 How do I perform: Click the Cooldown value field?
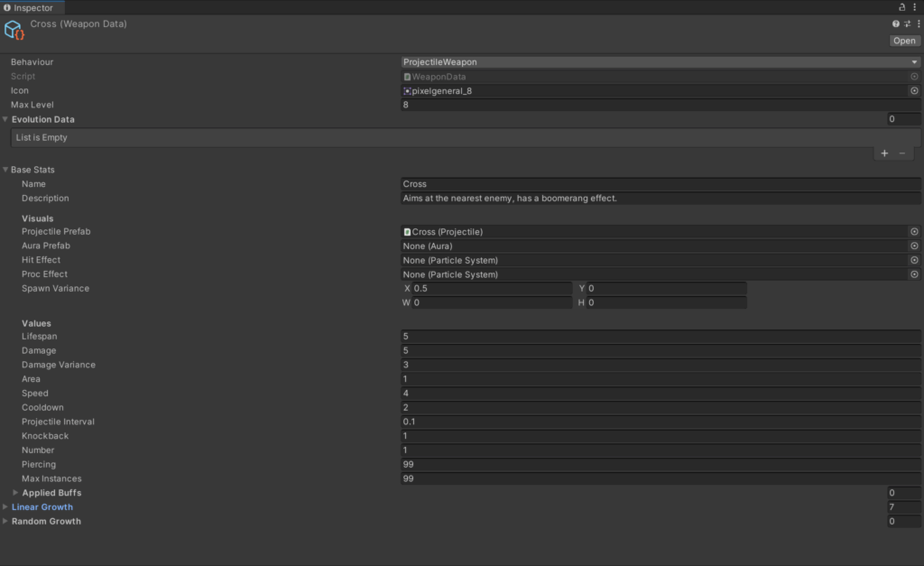(660, 408)
